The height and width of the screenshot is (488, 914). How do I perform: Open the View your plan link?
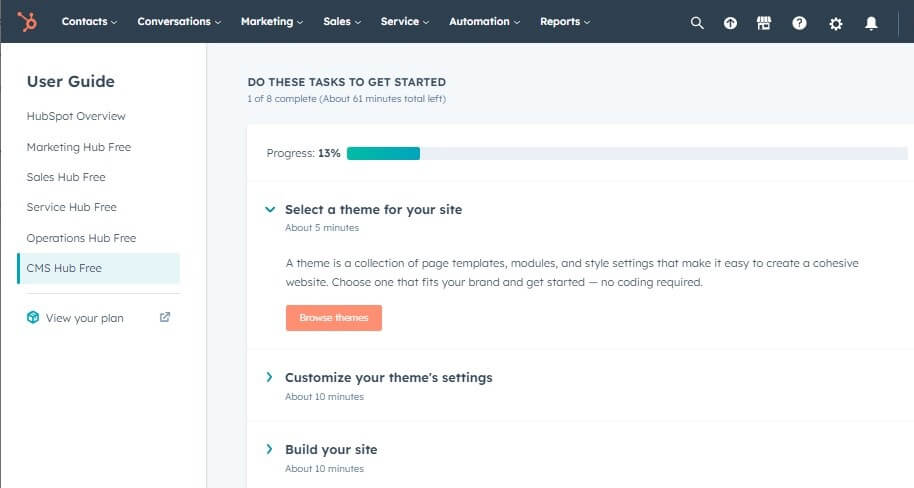(x=85, y=318)
